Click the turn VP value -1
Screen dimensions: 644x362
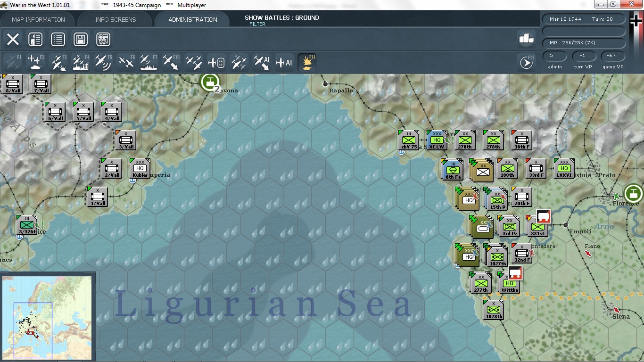pyautogui.click(x=584, y=56)
